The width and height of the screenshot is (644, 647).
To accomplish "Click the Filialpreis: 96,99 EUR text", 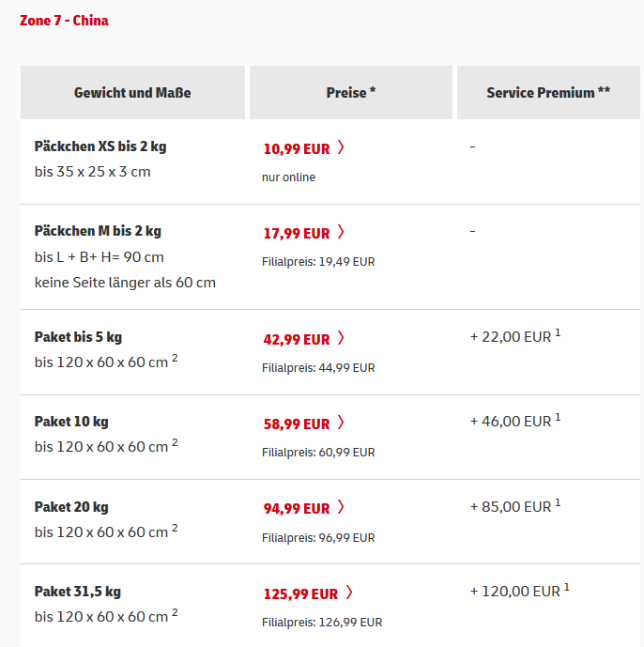I will coord(318,538).
